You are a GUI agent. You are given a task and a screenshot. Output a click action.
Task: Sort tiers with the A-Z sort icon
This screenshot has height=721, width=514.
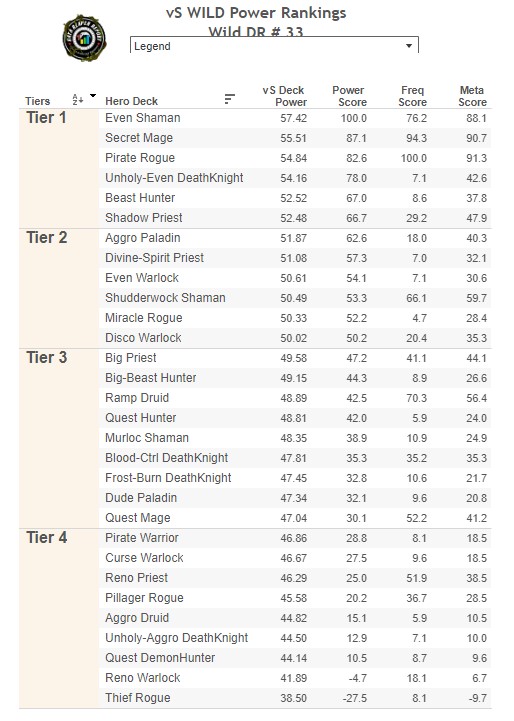click(78, 99)
